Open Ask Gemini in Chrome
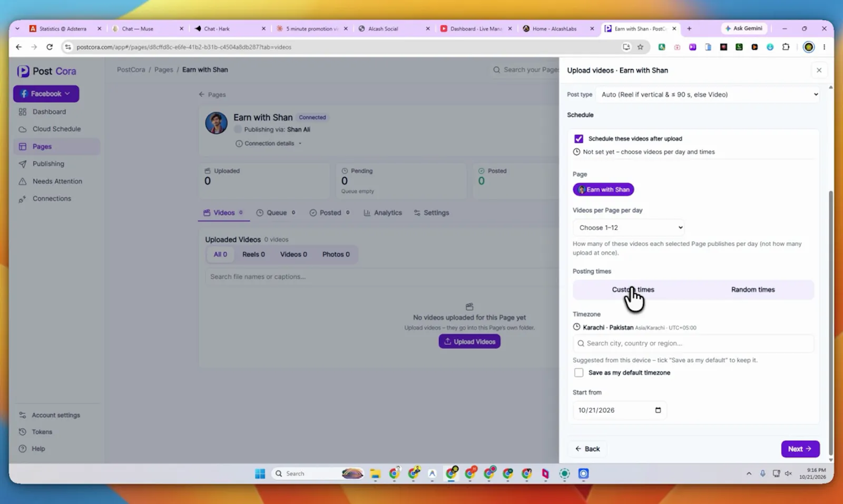This screenshot has height=504, width=843. [744, 28]
